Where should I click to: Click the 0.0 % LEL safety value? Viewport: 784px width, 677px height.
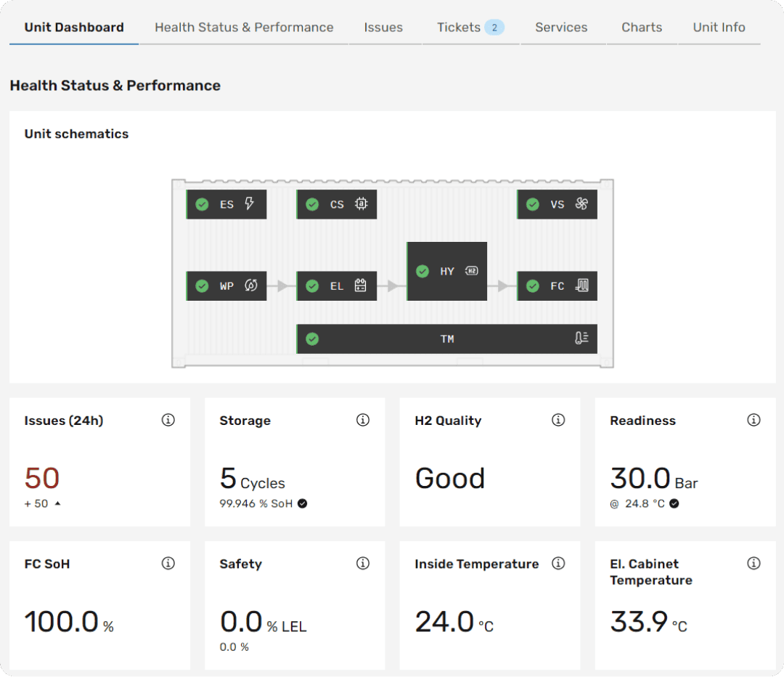pyautogui.click(x=263, y=622)
